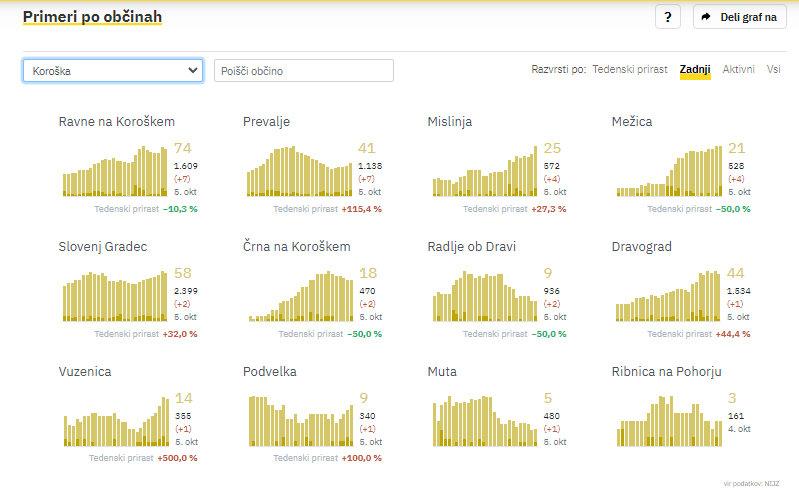Click the Podvelka municipality heading
799x495 pixels.
270,371
